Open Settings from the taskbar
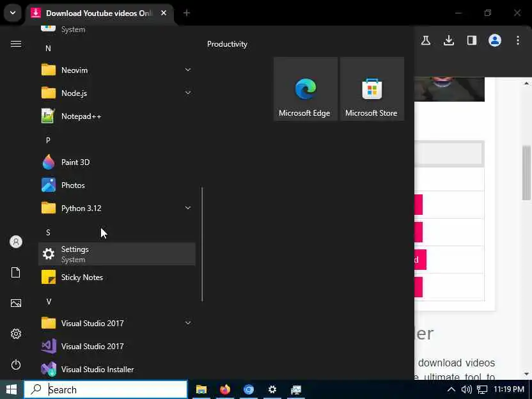The height and width of the screenshot is (399, 532). (x=272, y=389)
